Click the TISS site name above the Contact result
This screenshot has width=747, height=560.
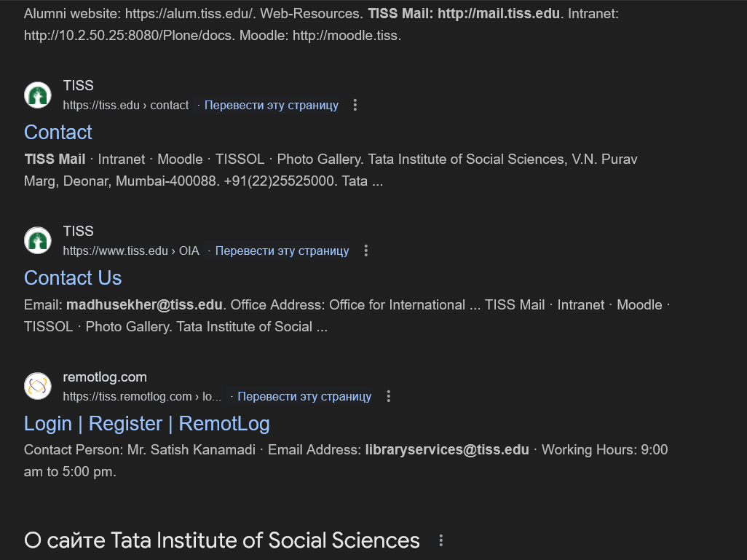[79, 85]
